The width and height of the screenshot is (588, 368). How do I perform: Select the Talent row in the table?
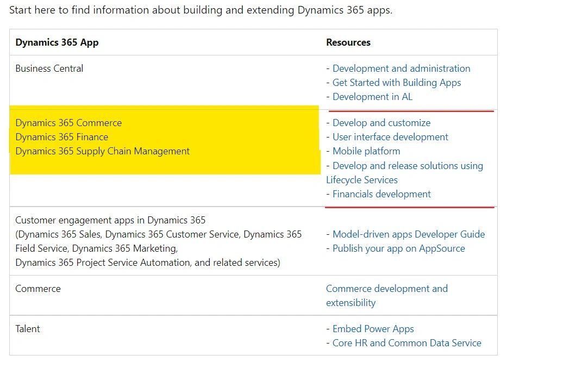click(28, 329)
